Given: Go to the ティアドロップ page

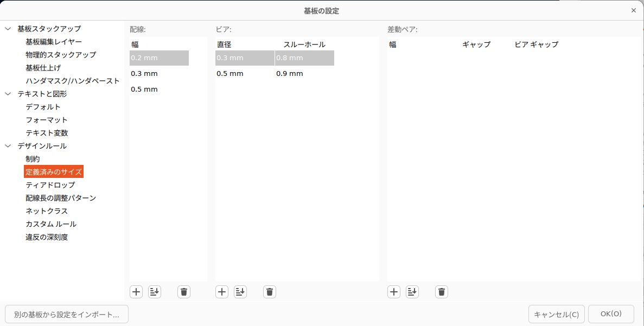Looking at the screenshot, I should [x=50, y=185].
